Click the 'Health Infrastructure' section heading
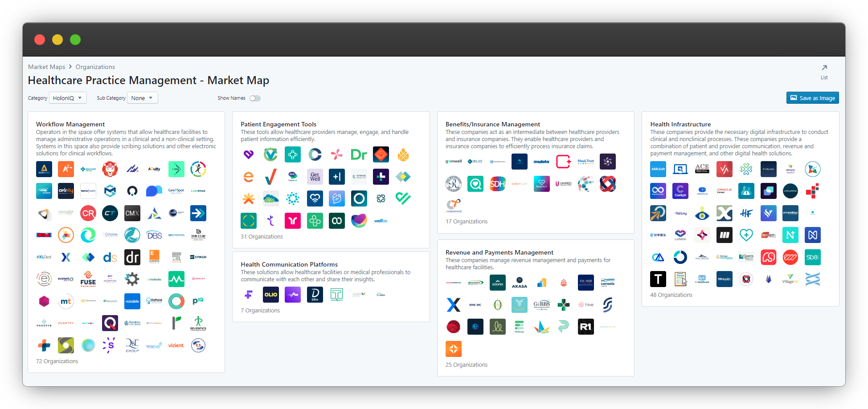The height and width of the screenshot is (409, 868). [680, 124]
